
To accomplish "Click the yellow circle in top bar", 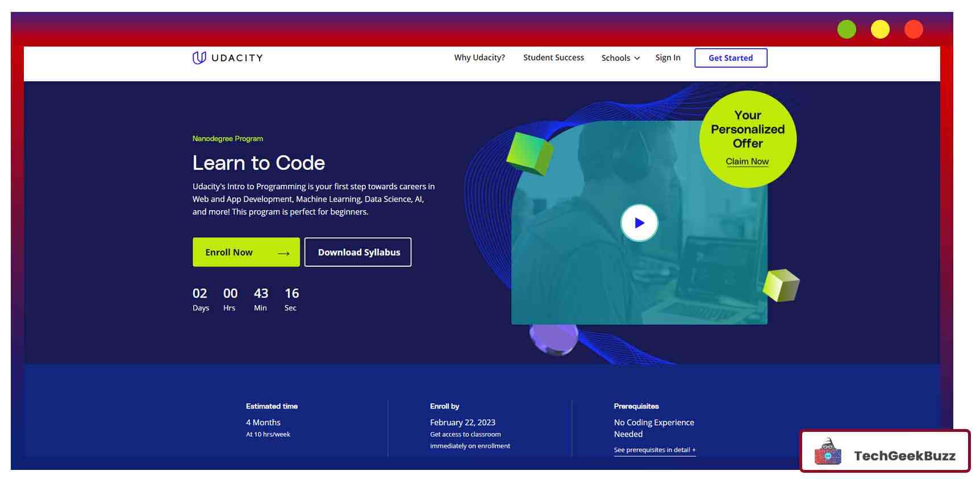I will click(880, 30).
